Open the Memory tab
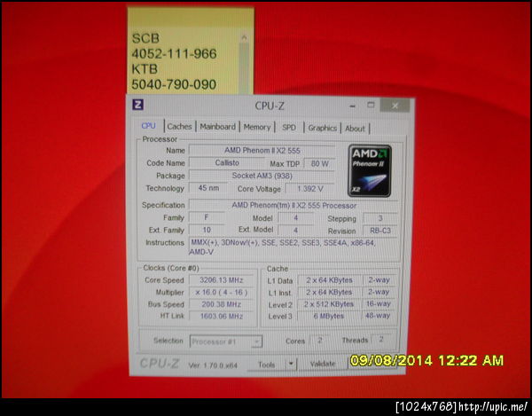 (x=257, y=127)
